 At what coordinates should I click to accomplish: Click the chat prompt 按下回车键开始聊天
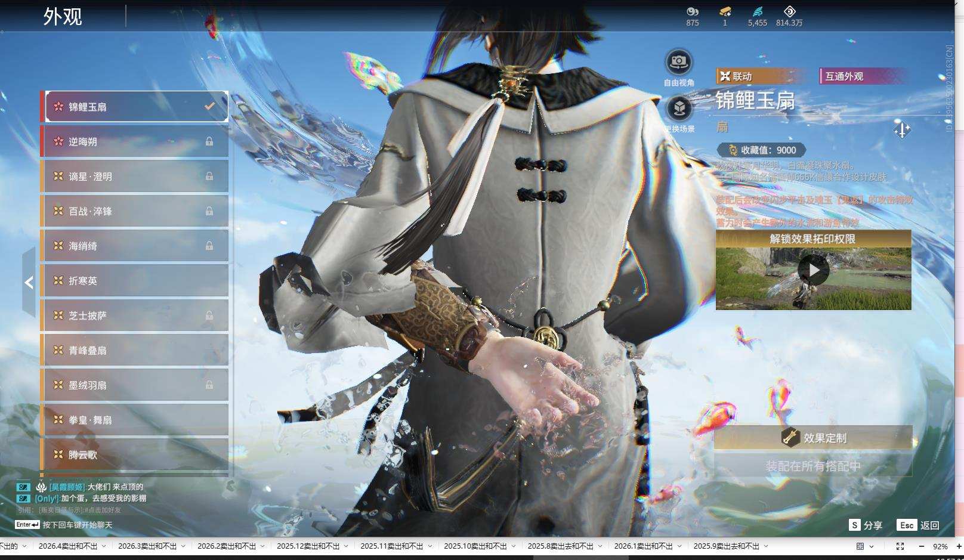[x=78, y=525]
